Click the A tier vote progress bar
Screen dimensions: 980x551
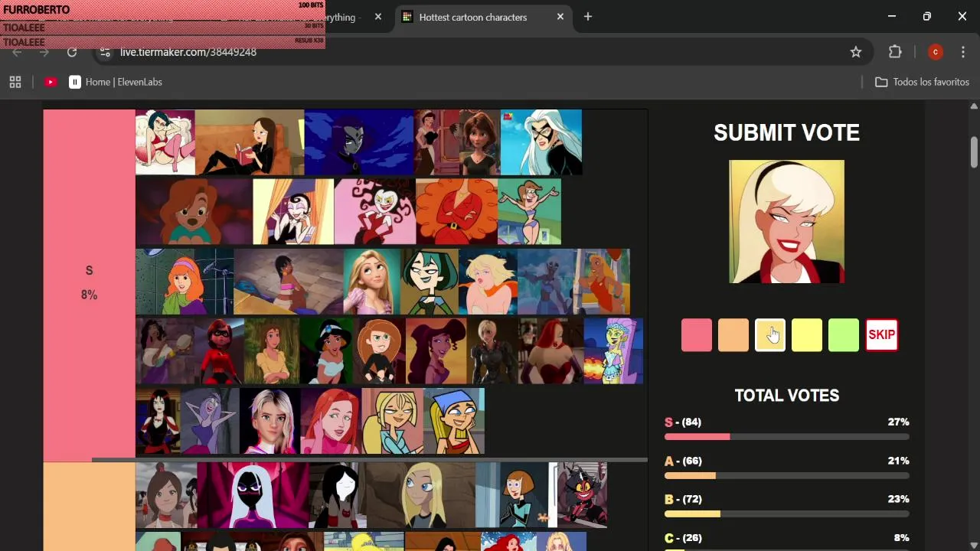tap(787, 476)
